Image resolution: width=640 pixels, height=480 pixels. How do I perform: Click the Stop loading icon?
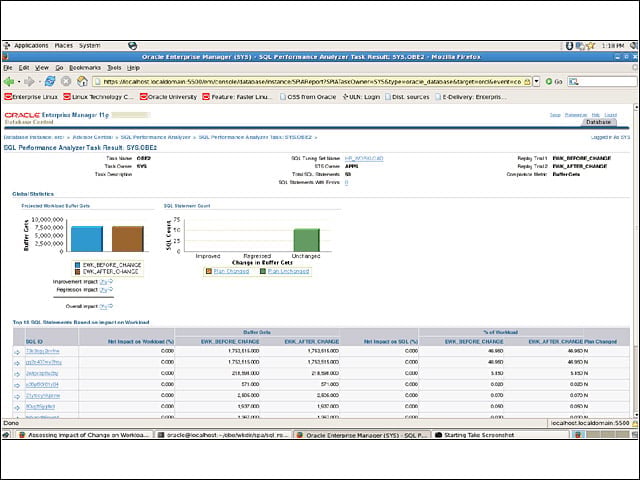[x=66, y=82]
